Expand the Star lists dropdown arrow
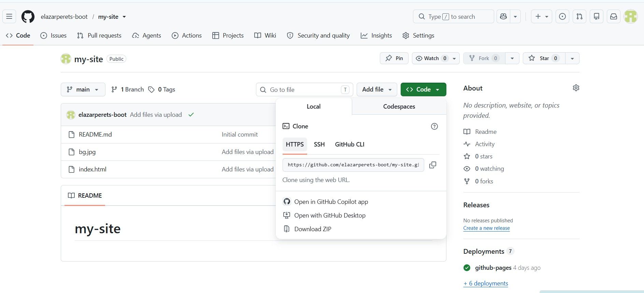This screenshot has width=644, height=293. (x=572, y=58)
